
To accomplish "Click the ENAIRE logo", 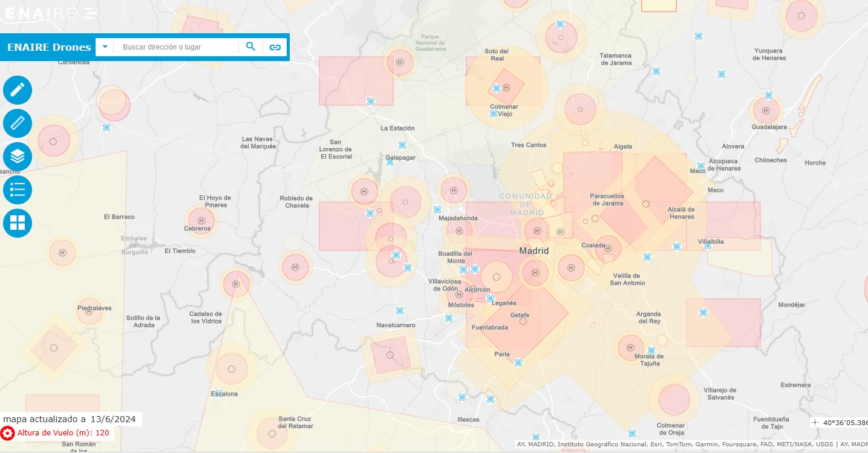I will [48, 13].
